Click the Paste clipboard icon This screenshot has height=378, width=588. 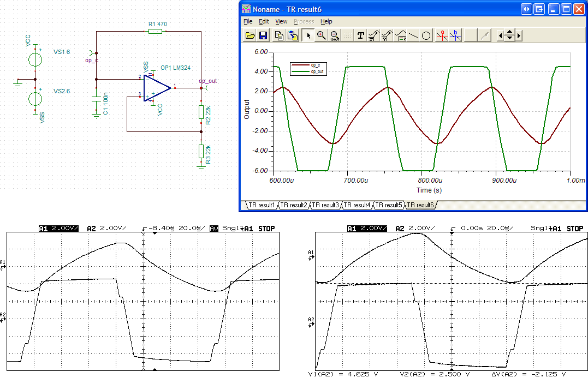tap(293, 35)
